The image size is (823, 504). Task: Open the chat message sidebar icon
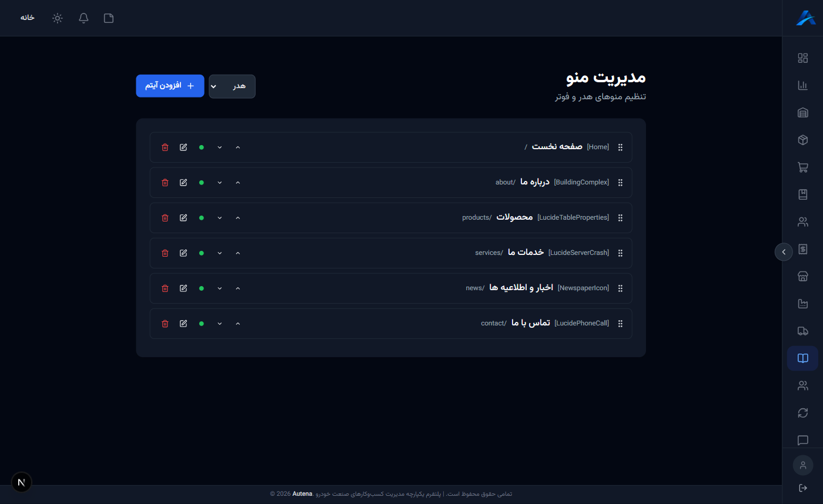click(802, 440)
